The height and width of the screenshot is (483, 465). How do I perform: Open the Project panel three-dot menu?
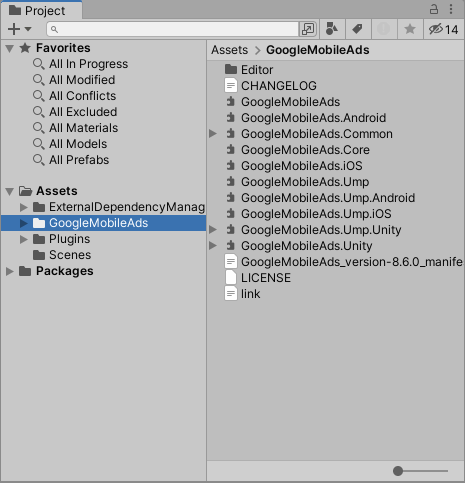click(451, 9)
